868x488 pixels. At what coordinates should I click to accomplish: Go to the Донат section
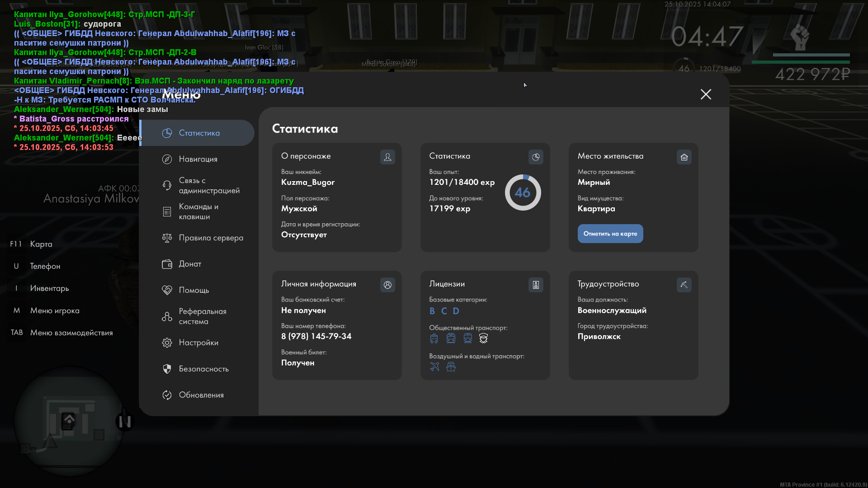190,264
